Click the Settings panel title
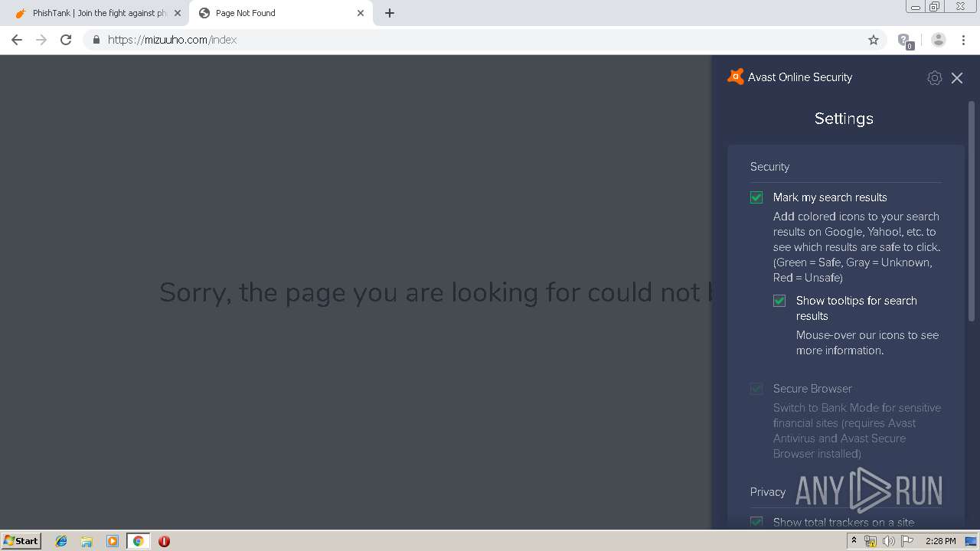980x551 pixels. click(x=844, y=119)
